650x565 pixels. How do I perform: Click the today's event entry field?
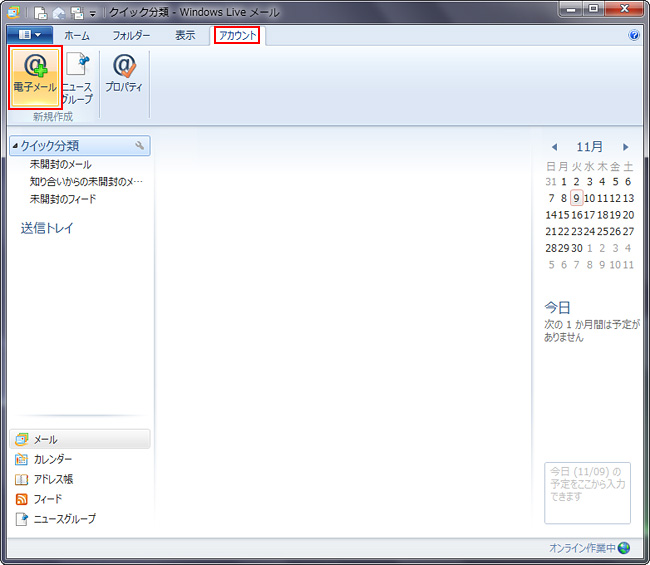point(587,493)
